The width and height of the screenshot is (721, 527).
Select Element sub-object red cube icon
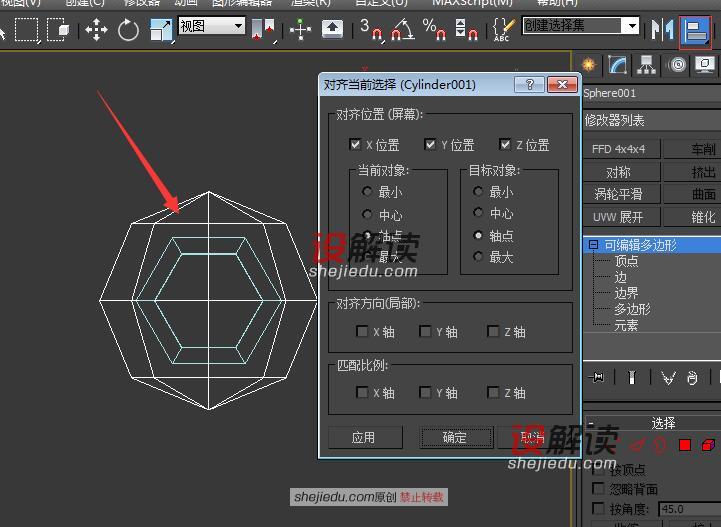pyautogui.click(x=709, y=445)
